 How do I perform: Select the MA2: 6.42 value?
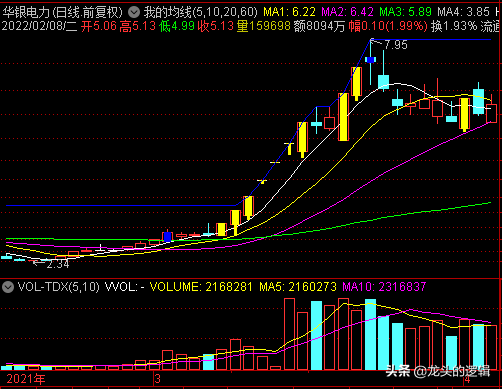(x=347, y=13)
